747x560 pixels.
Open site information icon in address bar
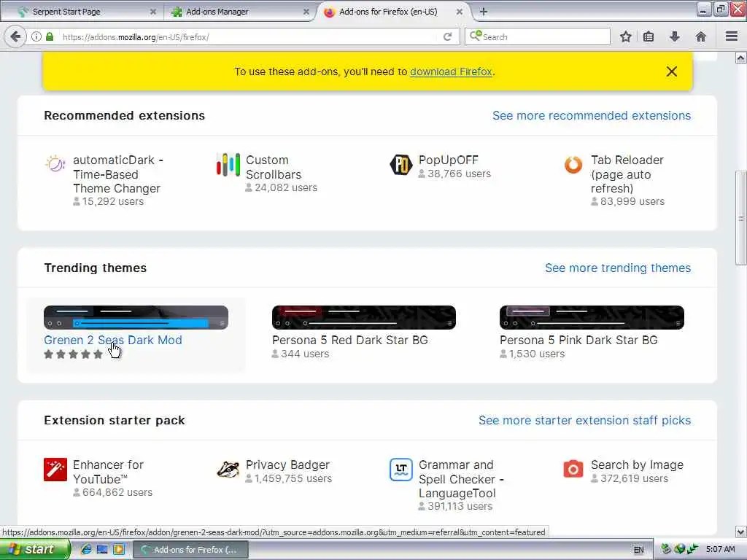tap(36, 36)
